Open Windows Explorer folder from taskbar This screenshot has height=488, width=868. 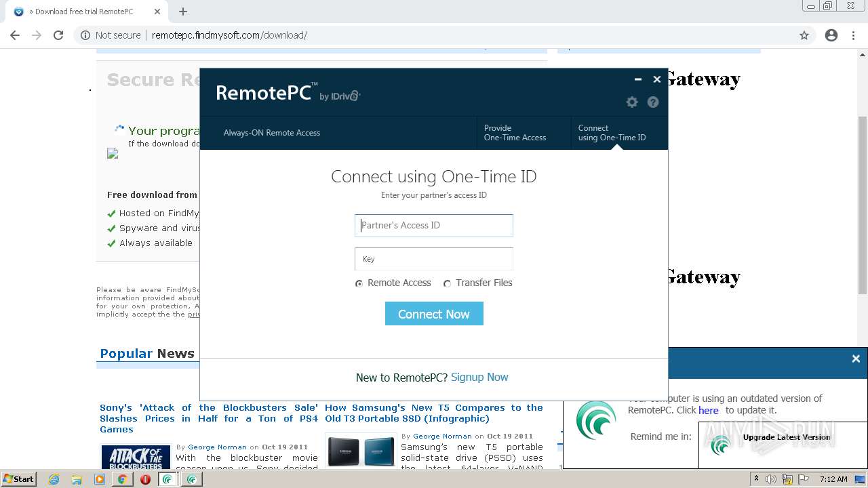[77, 479]
